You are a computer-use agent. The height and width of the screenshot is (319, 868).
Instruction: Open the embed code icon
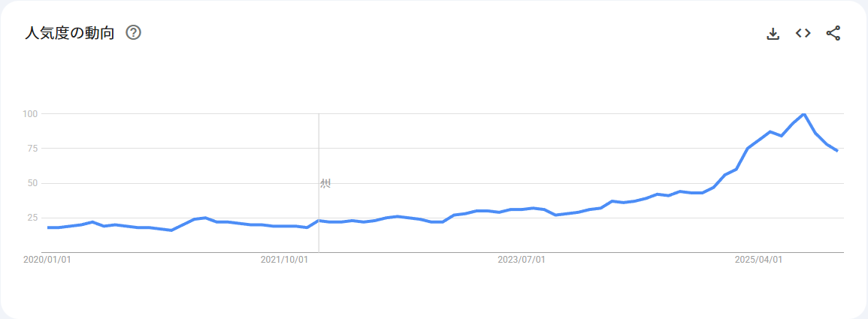click(x=803, y=33)
